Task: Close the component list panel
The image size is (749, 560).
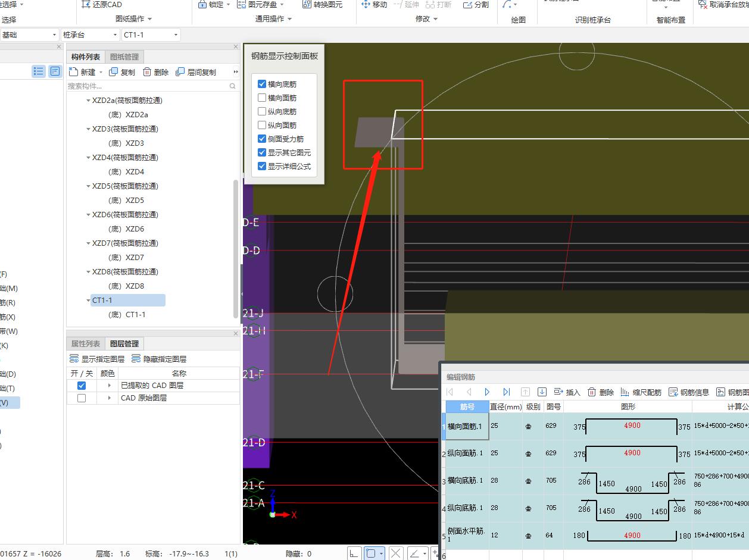Action: coord(236,46)
